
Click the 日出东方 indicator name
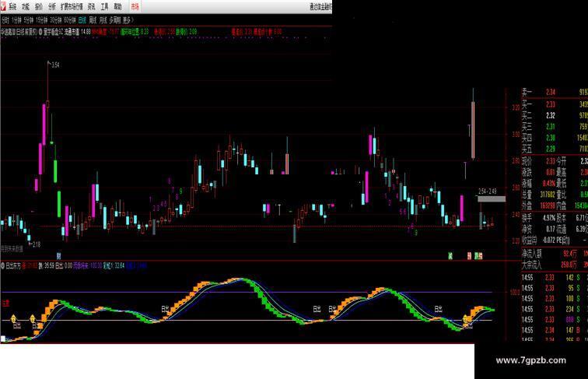[13, 266]
